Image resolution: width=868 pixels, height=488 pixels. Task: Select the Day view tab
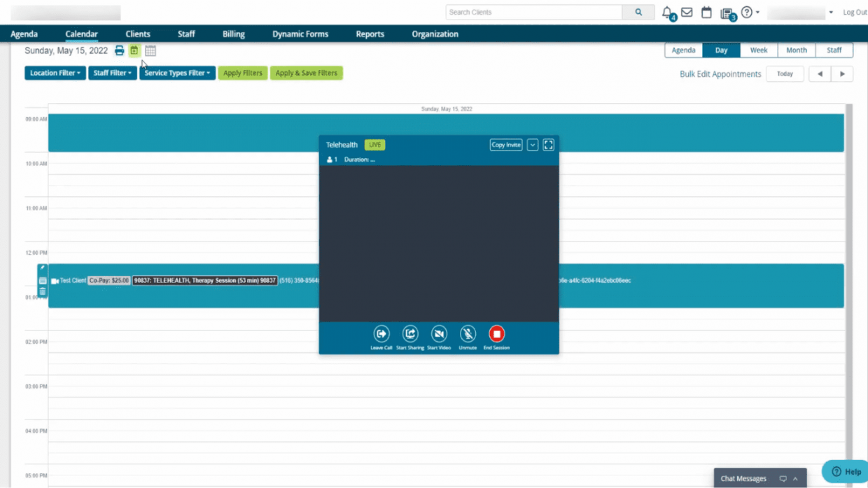(722, 50)
